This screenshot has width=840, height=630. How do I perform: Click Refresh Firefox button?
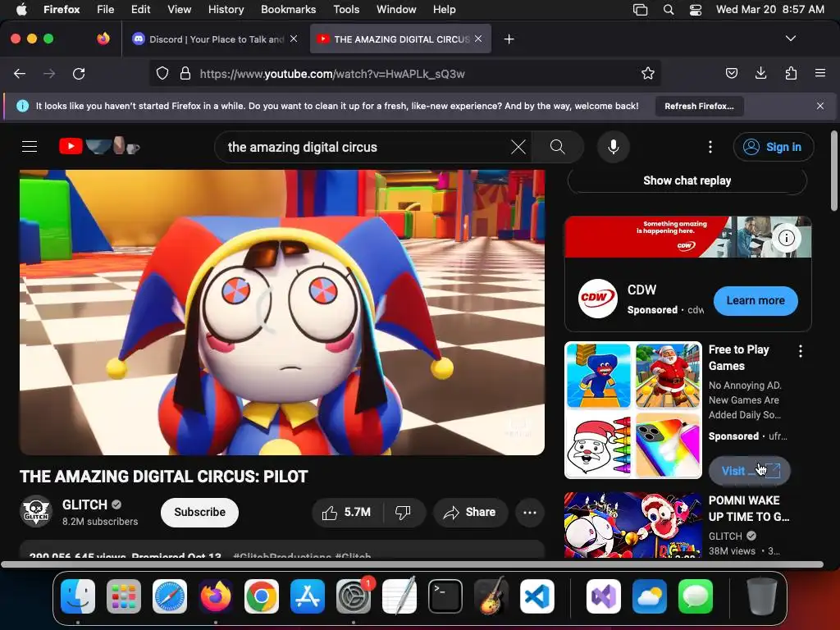point(699,106)
